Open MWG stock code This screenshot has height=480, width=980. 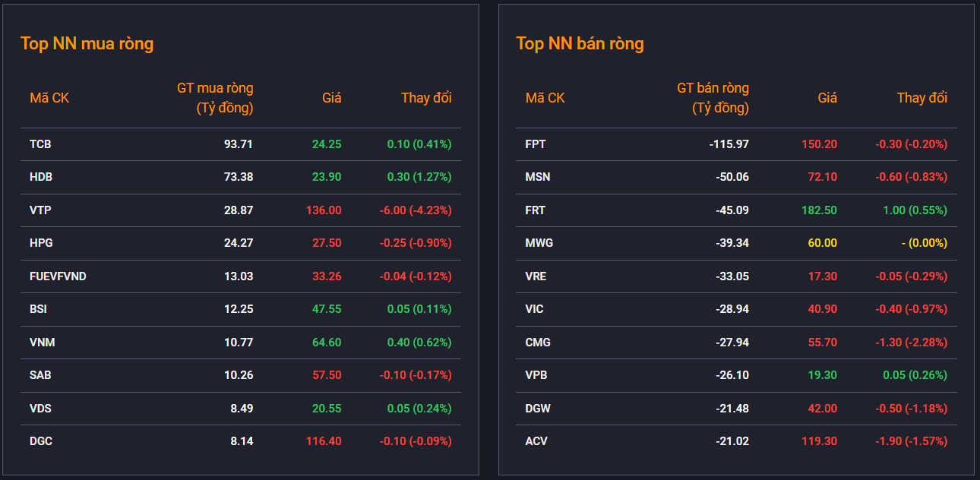[539, 243]
